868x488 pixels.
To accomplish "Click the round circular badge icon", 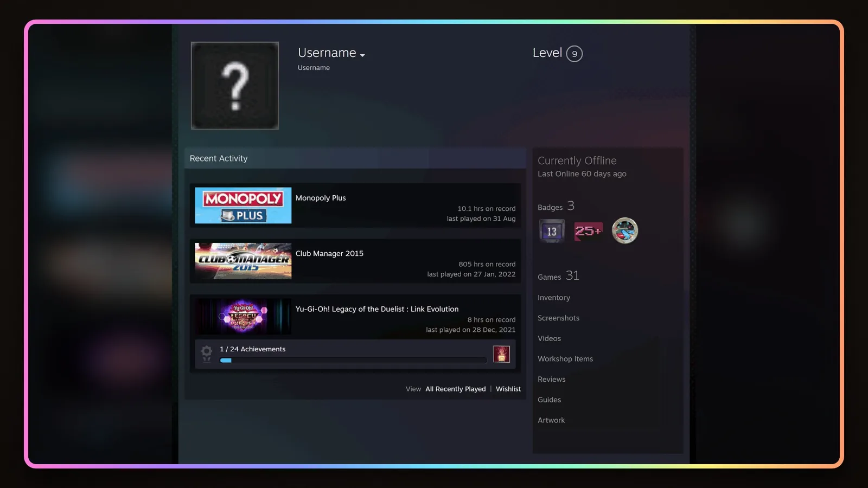I will tap(625, 230).
